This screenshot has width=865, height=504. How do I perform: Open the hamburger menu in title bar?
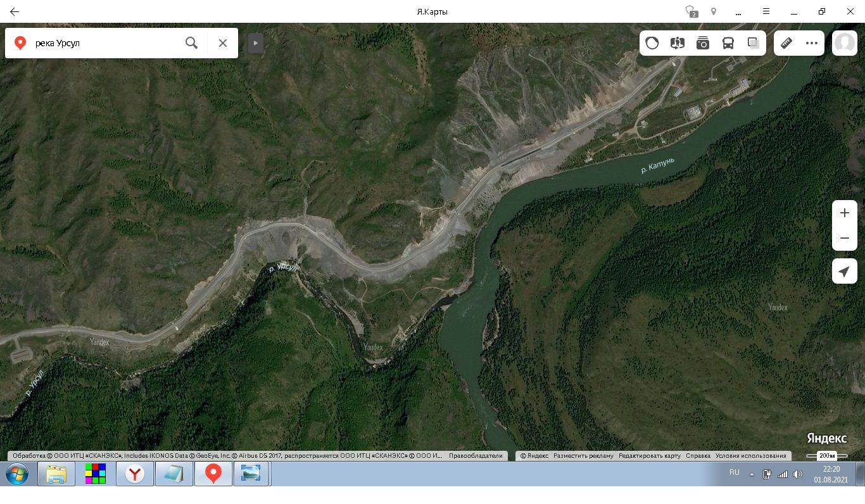click(766, 11)
